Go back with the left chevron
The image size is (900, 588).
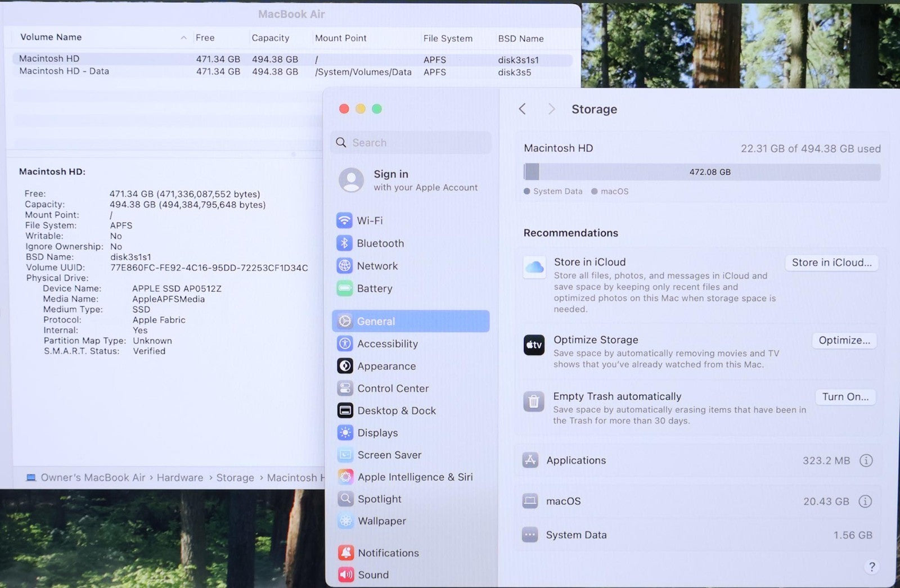[x=522, y=109]
